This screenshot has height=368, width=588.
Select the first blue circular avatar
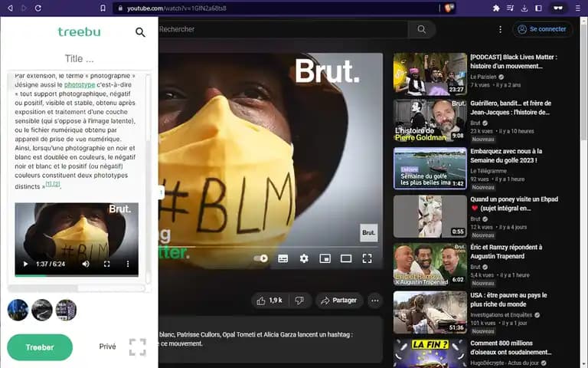(x=18, y=310)
